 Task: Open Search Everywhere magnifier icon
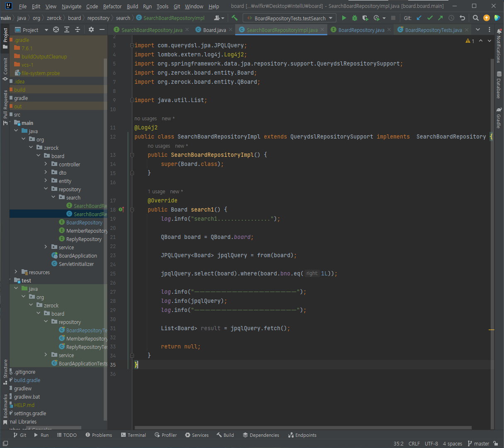[x=476, y=18]
